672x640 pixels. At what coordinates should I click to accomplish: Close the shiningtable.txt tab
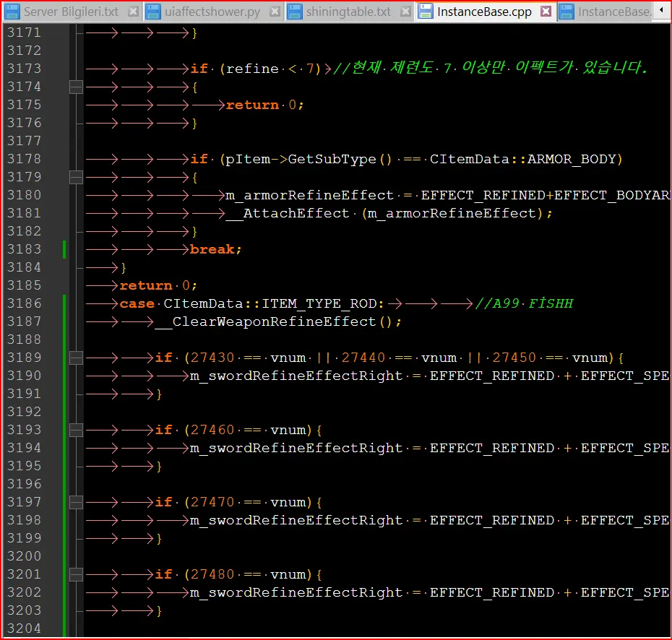pos(405,12)
